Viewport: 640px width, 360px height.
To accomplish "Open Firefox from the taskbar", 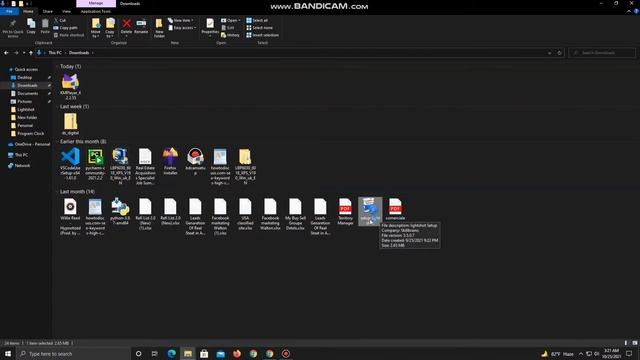I will [x=237, y=353].
